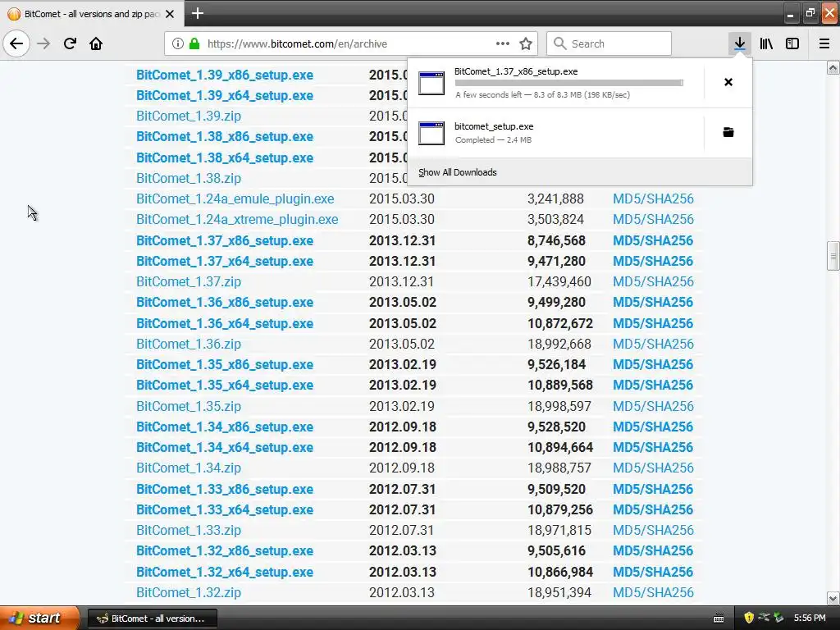840x630 pixels.
Task: Click the page vertical scrollbar thumb
Action: 833,256
